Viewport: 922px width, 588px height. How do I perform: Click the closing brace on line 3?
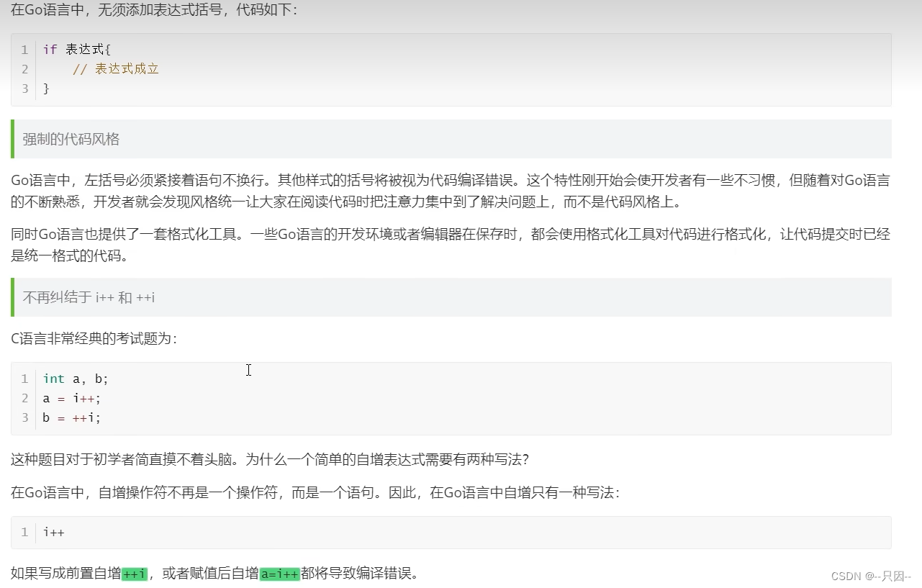click(46, 89)
